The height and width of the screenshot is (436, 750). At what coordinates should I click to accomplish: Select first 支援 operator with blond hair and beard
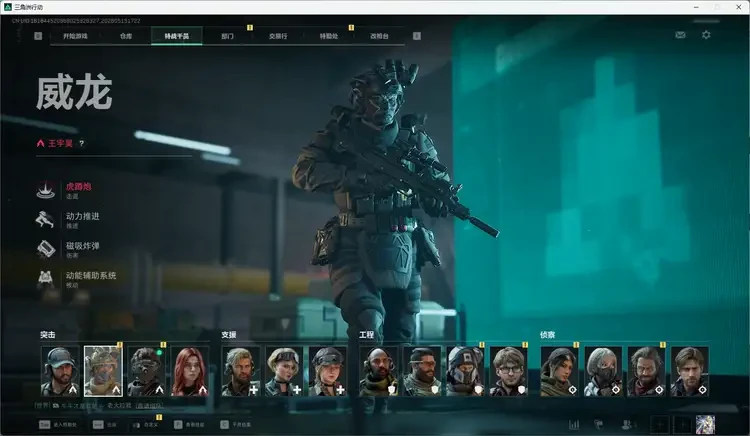pos(241,371)
